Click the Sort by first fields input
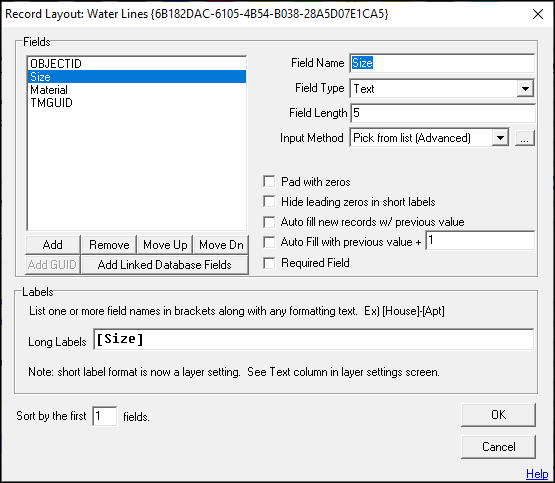 (104, 416)
